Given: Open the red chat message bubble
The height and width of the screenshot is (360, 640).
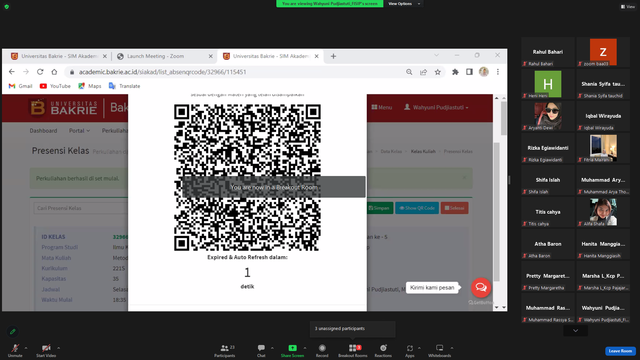Looking at the screenshot, I should tap(481, 288).
